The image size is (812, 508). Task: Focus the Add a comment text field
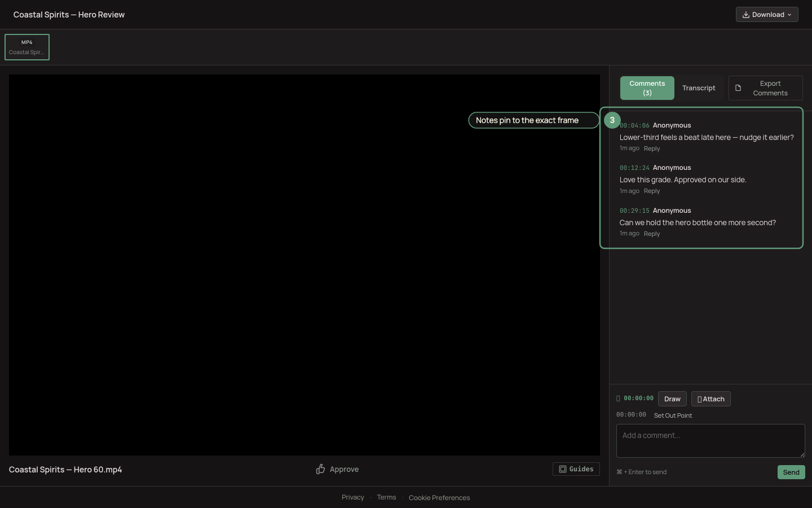[710, 441]
